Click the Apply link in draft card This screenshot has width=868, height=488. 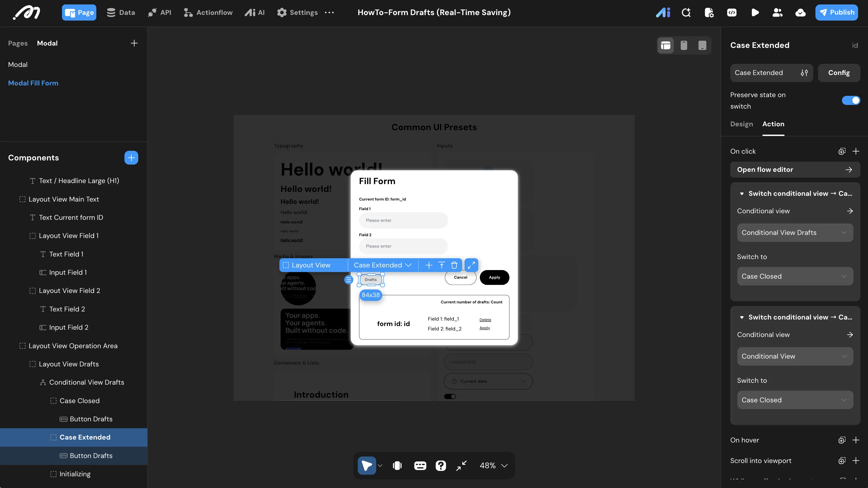point(485,328)
